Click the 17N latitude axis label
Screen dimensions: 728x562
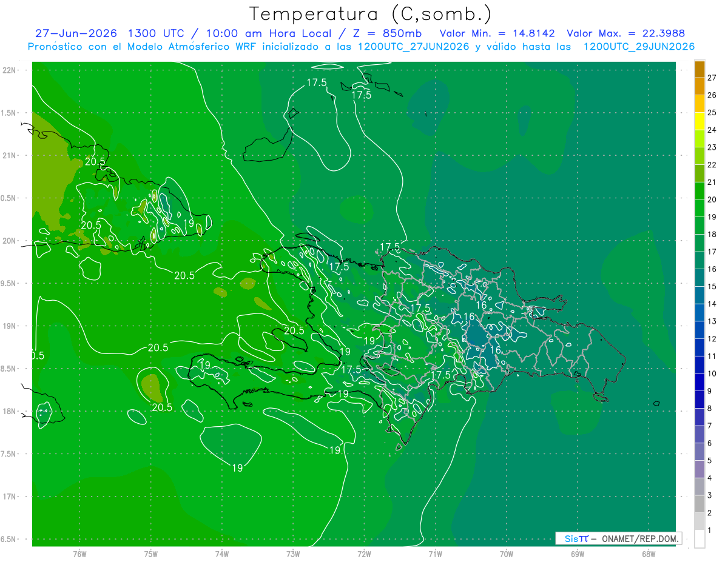click(x=9, y=497)
